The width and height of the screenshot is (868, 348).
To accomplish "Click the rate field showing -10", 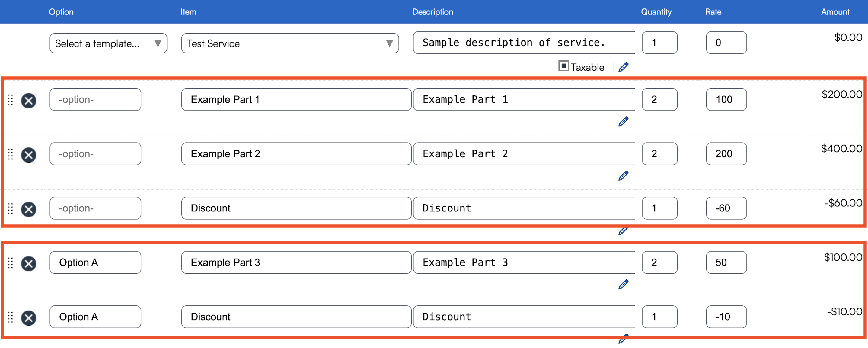I will click(726, 317).
